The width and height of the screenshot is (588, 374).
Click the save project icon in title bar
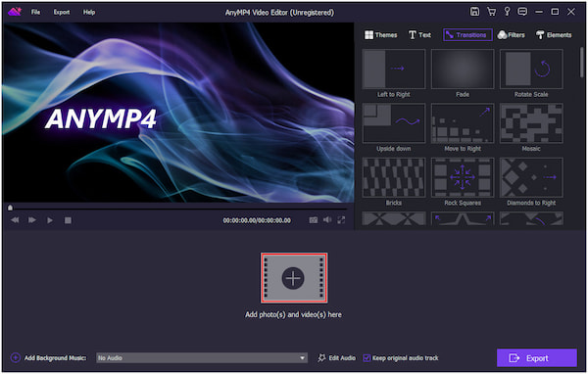[474, 12]
